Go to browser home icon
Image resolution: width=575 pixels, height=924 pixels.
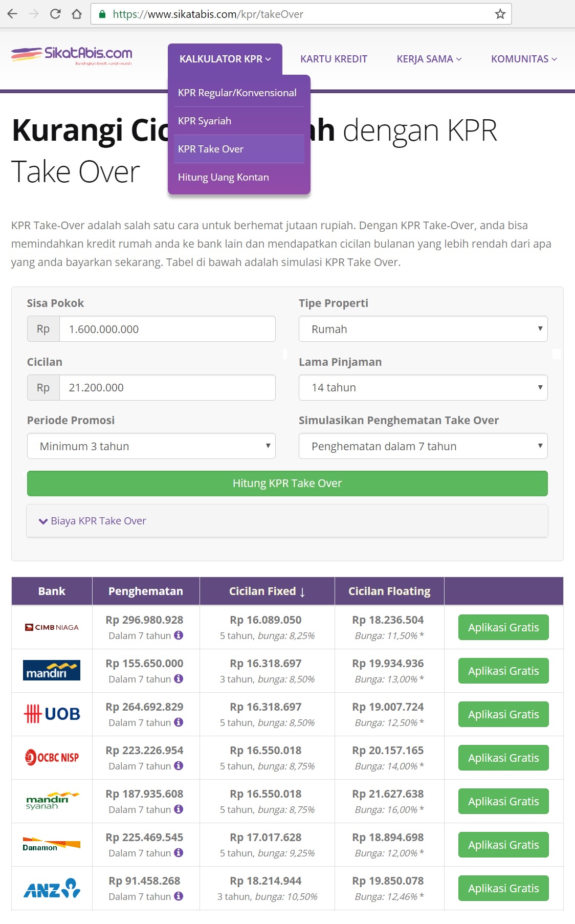pos(77,14)
